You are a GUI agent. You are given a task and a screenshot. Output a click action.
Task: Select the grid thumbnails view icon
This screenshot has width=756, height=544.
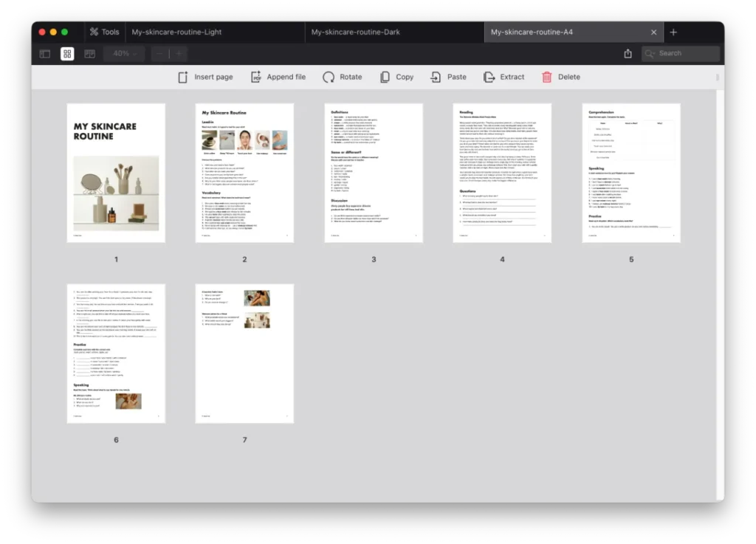pyautogui.click(x=67, y=53)
